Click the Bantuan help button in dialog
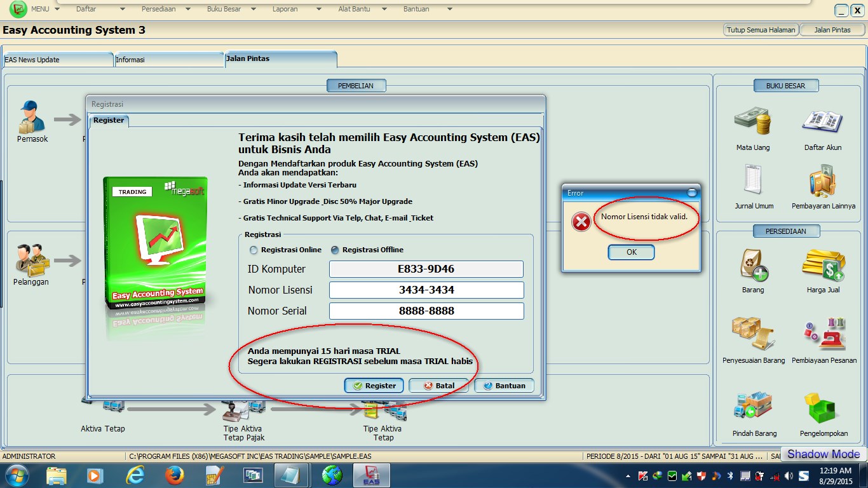 [x=504, y=386]
